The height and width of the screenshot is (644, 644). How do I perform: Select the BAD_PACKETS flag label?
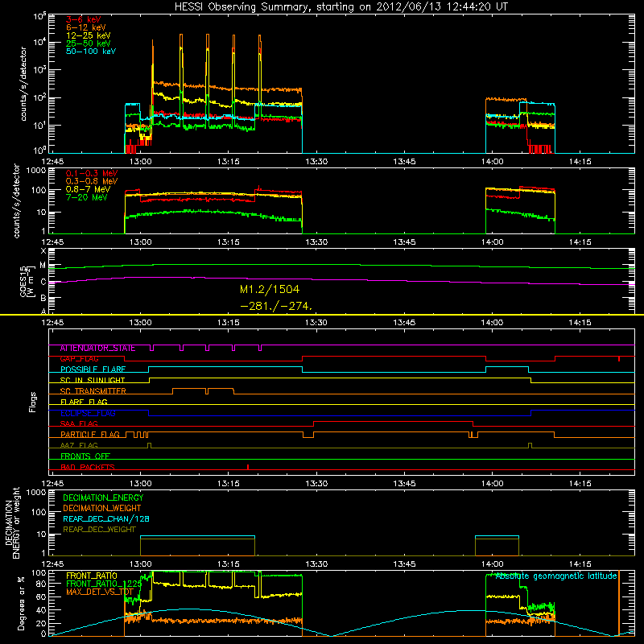pyautogui.click(x=88, y=467)
